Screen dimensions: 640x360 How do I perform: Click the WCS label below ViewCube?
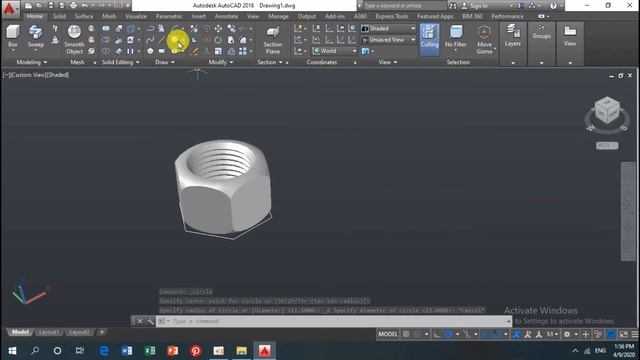point(607,146)
